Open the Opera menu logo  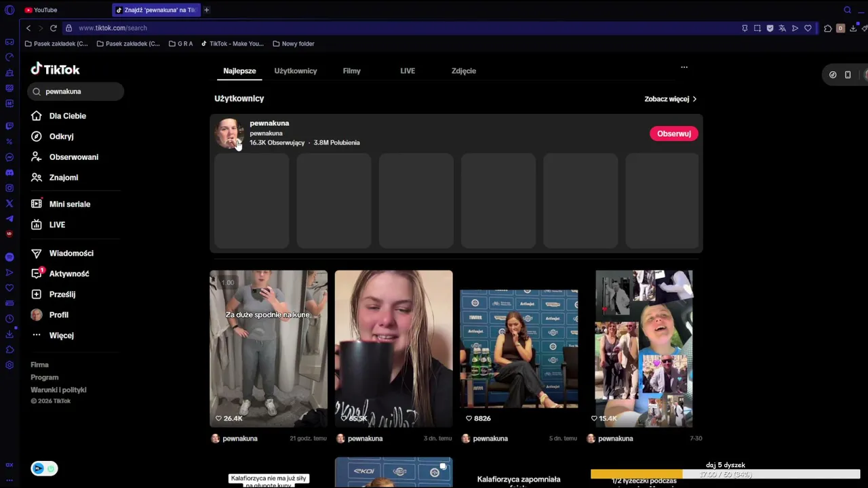(9, 10)
